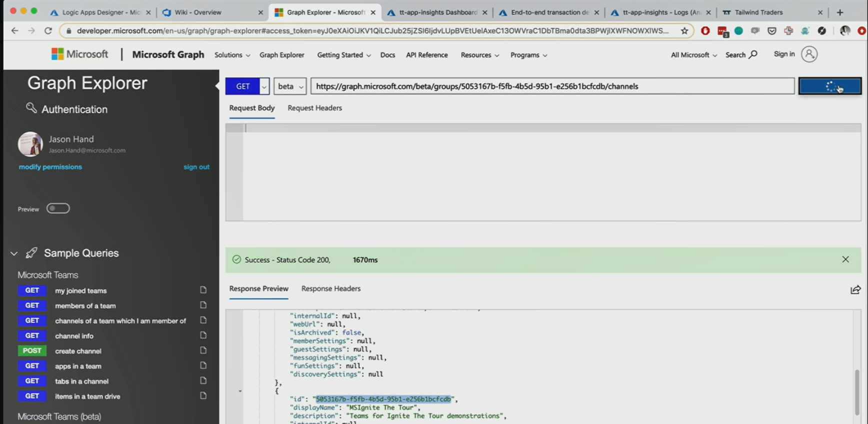Open the create channel query document icon
Screen dimensions: 868x424
pos(203,350)
